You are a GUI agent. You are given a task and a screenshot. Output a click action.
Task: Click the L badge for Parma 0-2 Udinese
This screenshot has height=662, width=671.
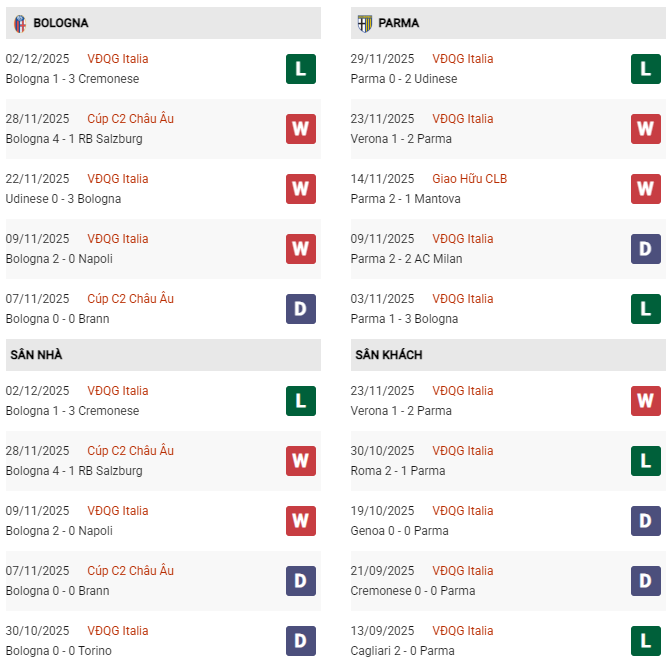(645, 69)
